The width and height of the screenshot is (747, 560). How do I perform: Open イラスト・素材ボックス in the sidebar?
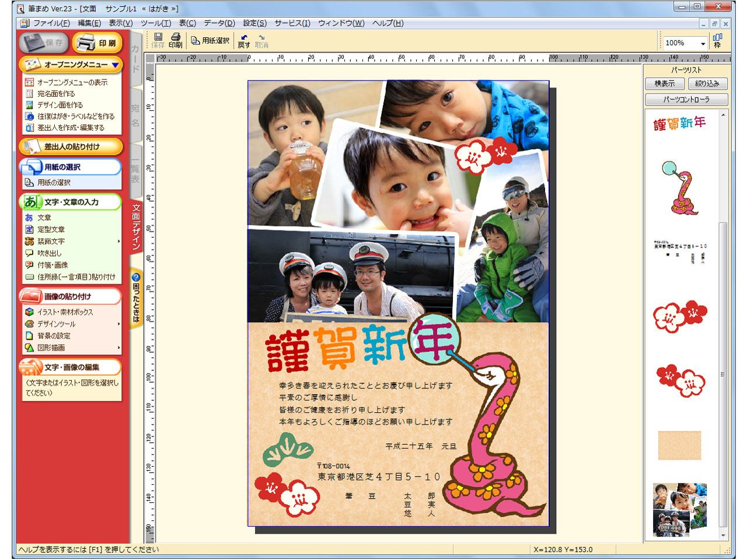coord(65,312)
